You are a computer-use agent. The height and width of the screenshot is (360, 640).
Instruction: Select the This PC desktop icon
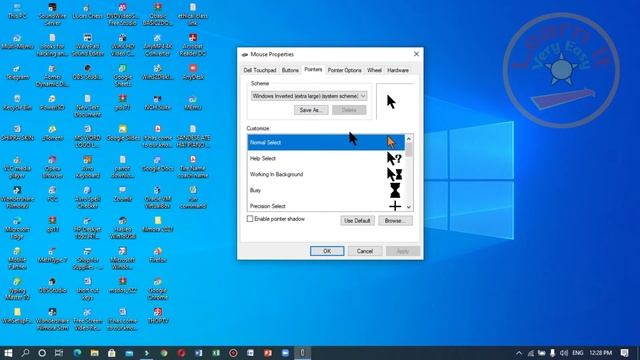coord(17,11)
